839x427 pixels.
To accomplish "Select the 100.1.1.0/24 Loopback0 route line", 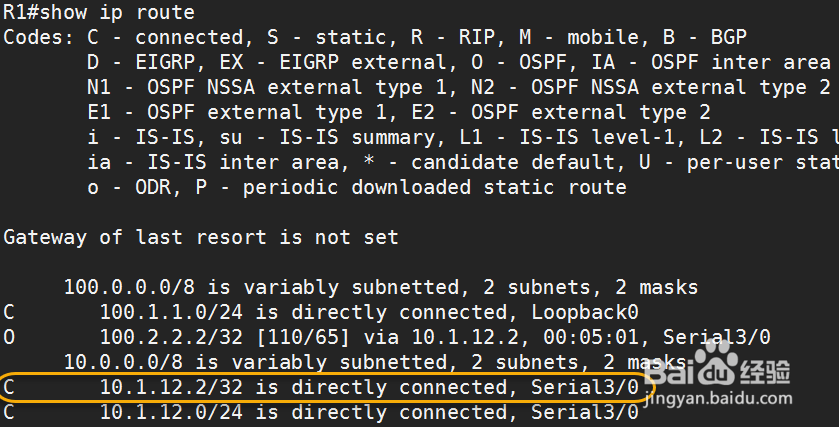I will (321, 312).
